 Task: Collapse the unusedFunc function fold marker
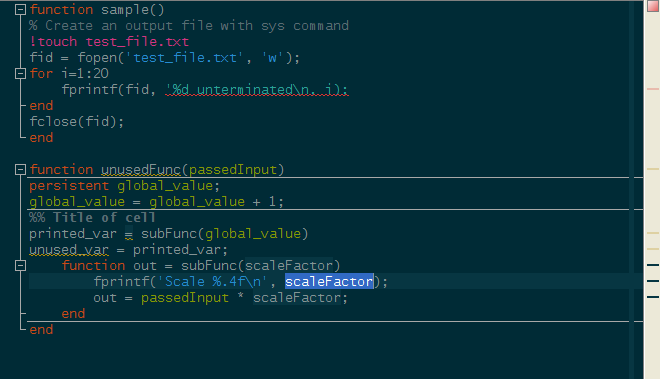(x=20, y=169)
